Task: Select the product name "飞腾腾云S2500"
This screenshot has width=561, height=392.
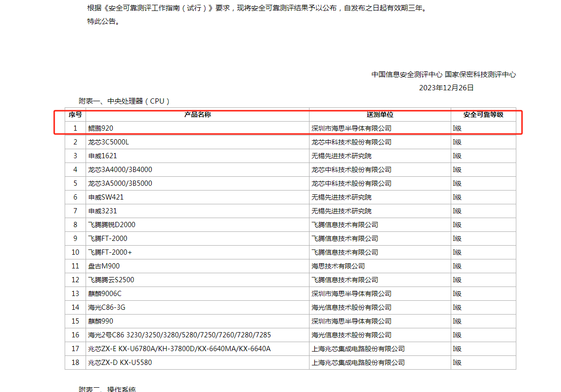Action: tap(111, 280)
